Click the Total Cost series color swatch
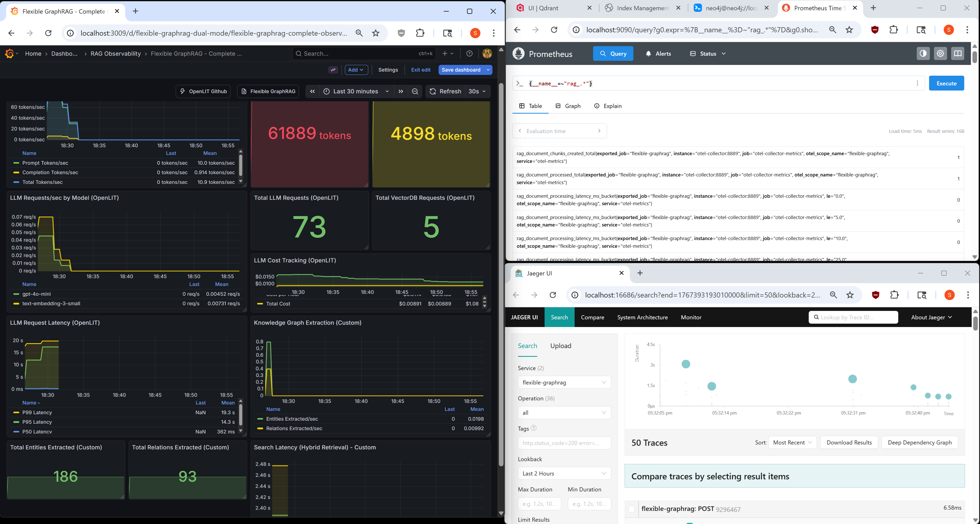Image resolution: width=980 pixels, height=524 pixels. (x=260, y=303)
